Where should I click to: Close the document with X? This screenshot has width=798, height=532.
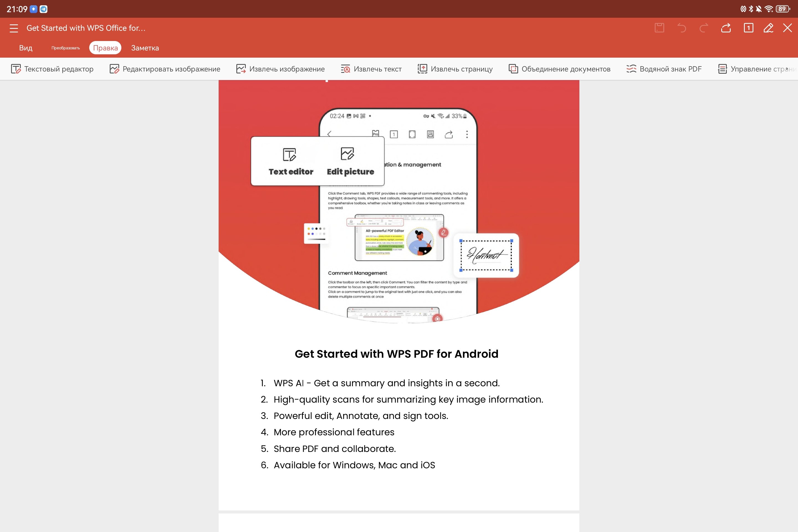tap(787, 28)
